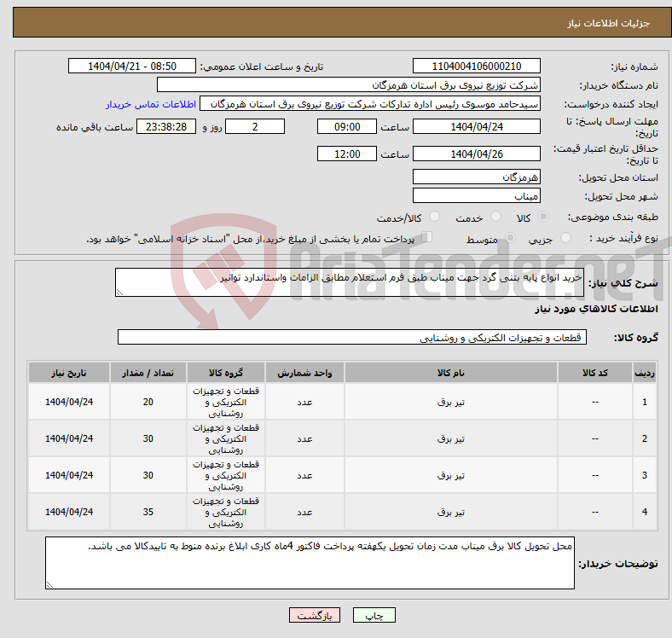
Task: Click the کد کالا column header
Action: click(595, 373)
